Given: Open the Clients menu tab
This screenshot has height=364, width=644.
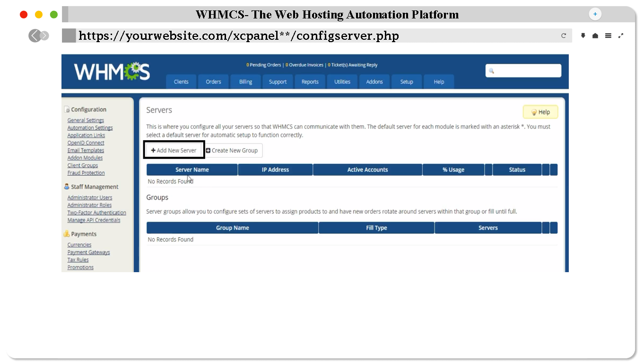Looking at the screenshot, I should pos(181,82).
